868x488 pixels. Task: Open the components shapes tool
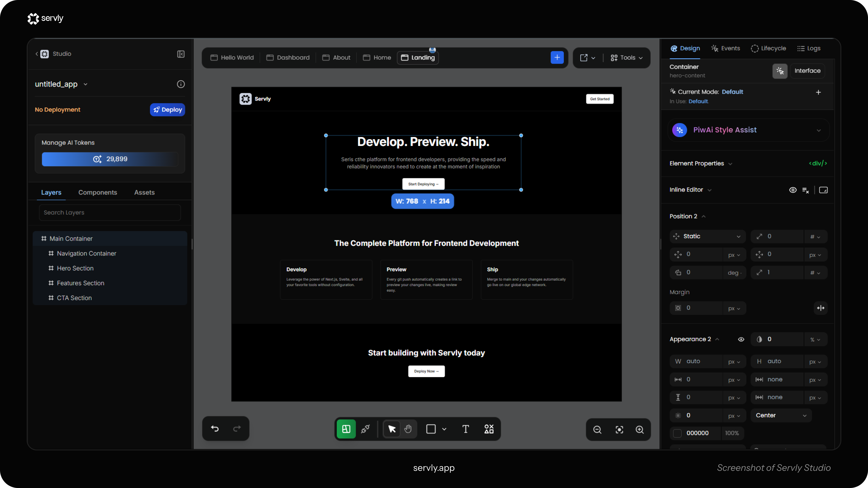click(489, 429)
